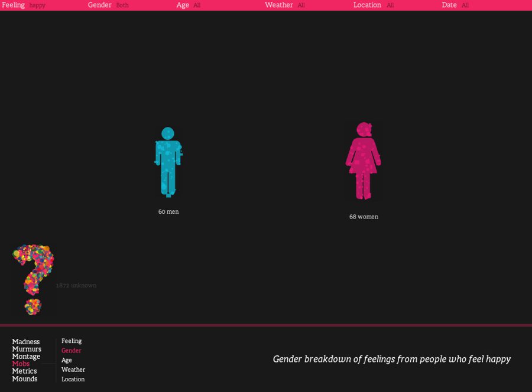Click the blue male figure icon
The width and height of the screenshot is (532, 392).
[168, 162]
